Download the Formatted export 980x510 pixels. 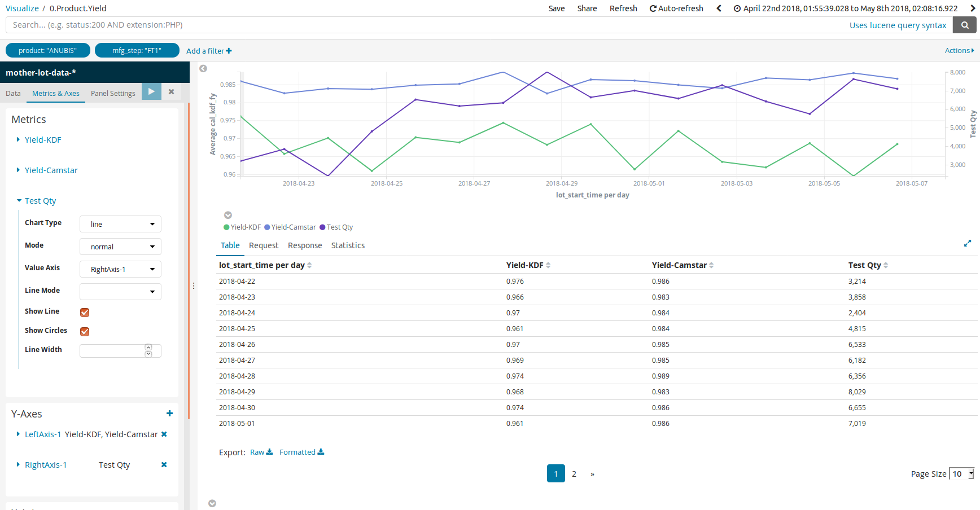click(x=302, y=452)
